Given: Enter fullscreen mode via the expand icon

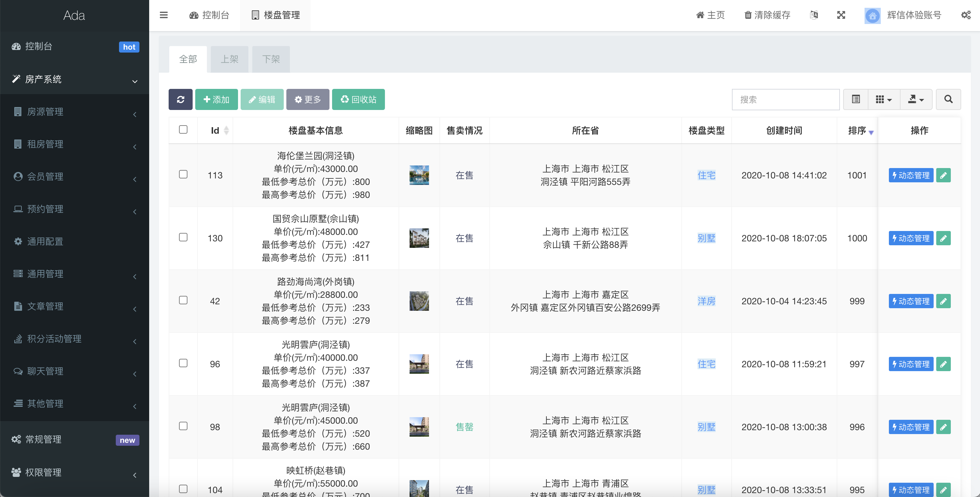Looking at the screenshot, I should (x=841, y=15).
